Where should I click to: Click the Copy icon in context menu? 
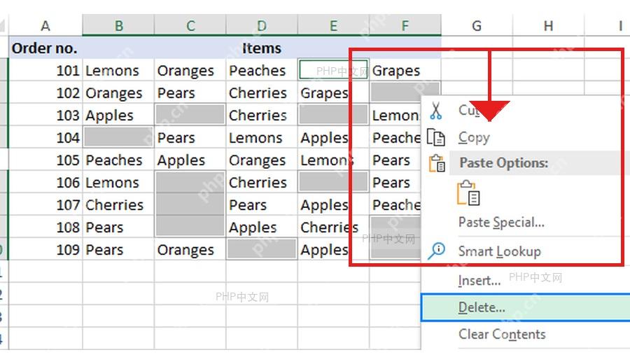435,137
